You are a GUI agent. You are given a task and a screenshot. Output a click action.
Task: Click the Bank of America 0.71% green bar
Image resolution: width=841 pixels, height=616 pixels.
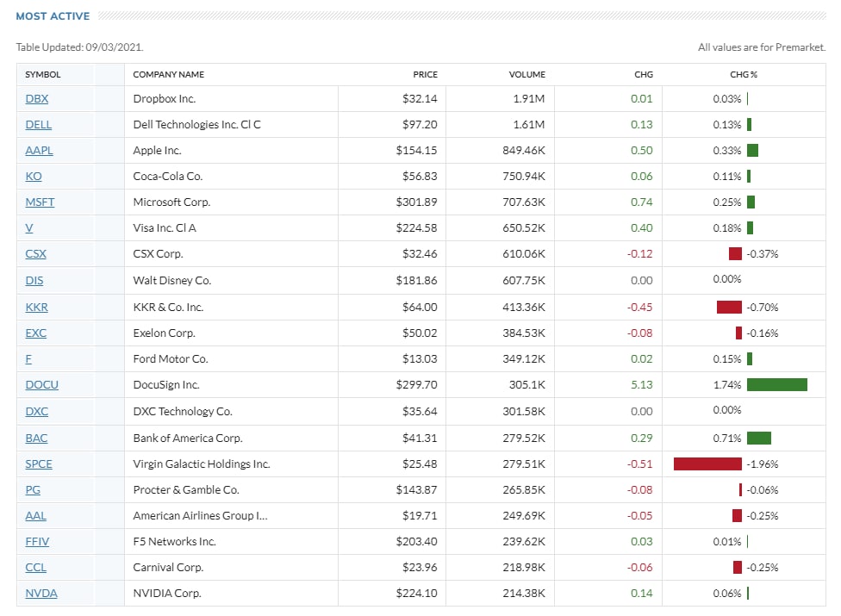pos(759,438)
